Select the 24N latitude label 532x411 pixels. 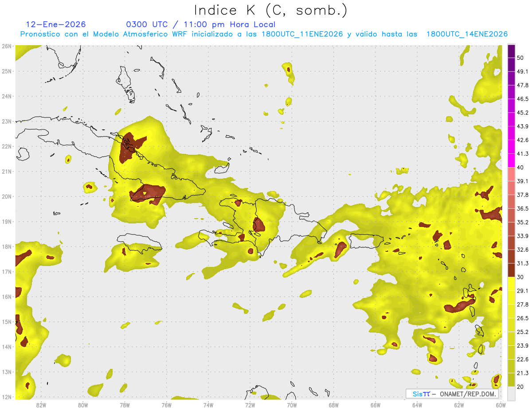[7, 96]
